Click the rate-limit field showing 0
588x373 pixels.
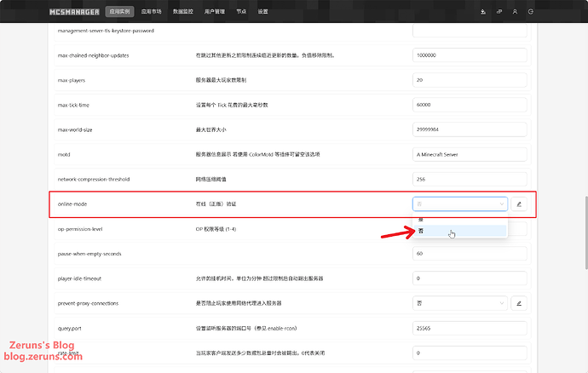tap(470, 353)
